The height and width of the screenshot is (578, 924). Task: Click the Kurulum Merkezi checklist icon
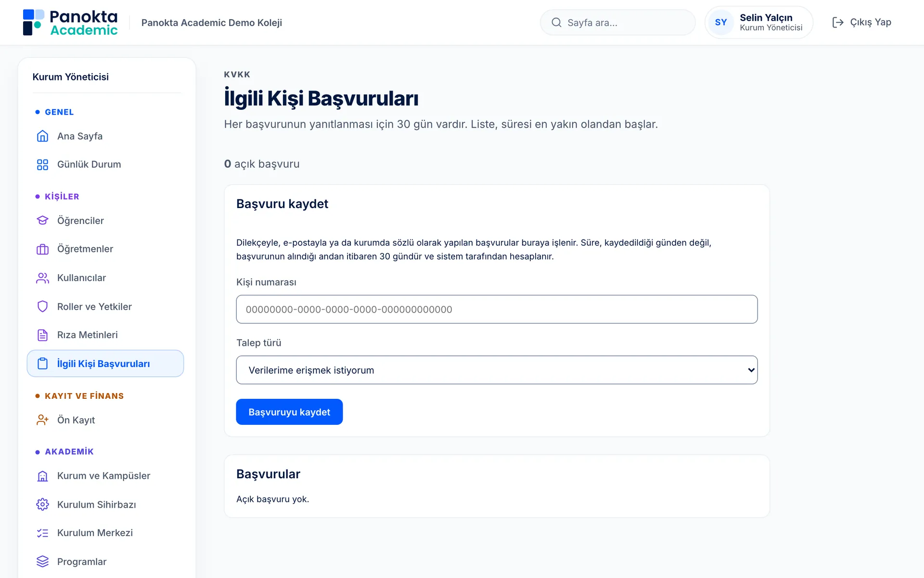pyautogui.click(x=42, y=533)
